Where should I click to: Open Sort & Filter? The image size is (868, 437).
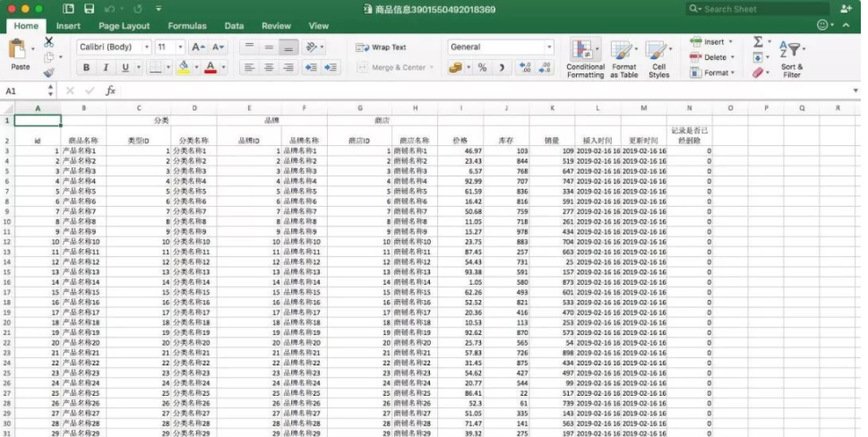792,58
